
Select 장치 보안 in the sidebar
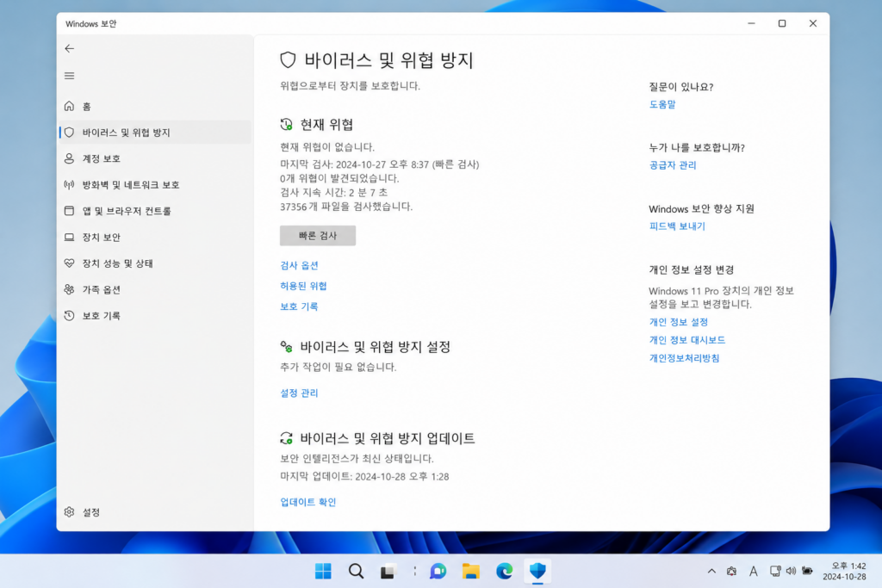tap(155, 238)
